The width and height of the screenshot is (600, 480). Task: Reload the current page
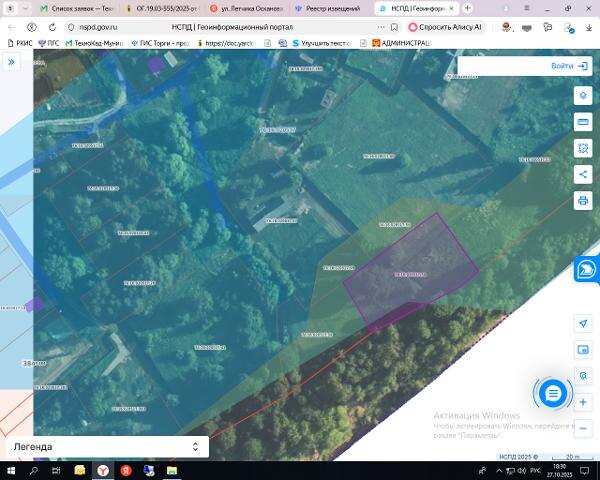pos(52,27)
